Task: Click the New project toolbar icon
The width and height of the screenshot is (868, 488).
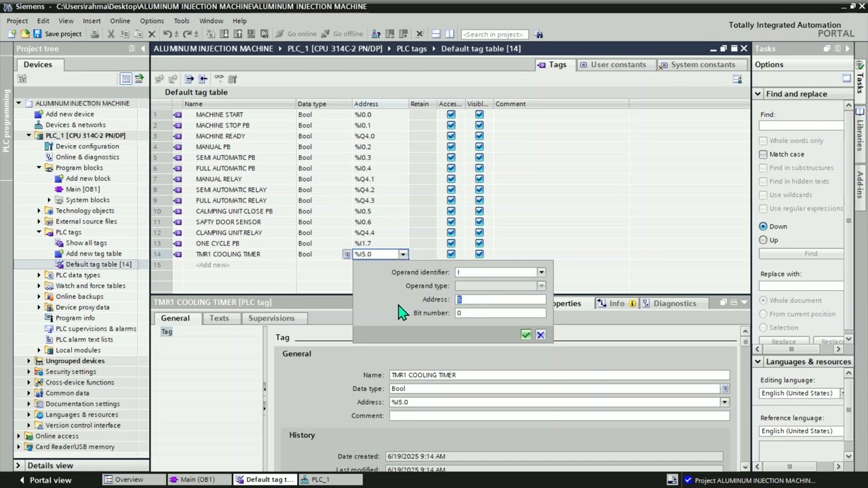Action: [12, 34]
